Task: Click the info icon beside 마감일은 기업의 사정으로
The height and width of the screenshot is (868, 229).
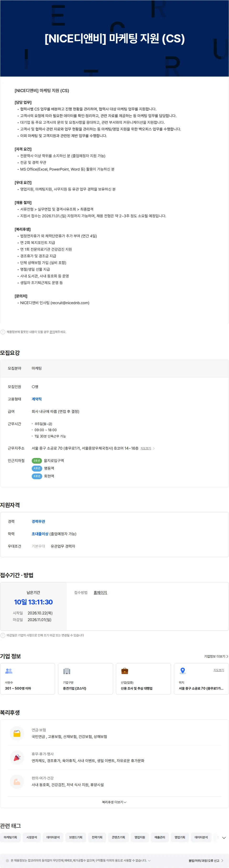Action: click(3, 635)
